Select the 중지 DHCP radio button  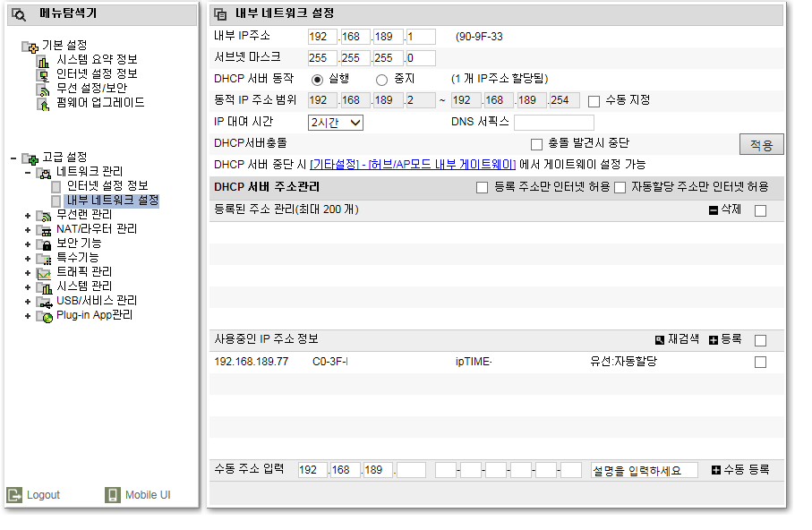pyautogui.click(x=381, y=80)
